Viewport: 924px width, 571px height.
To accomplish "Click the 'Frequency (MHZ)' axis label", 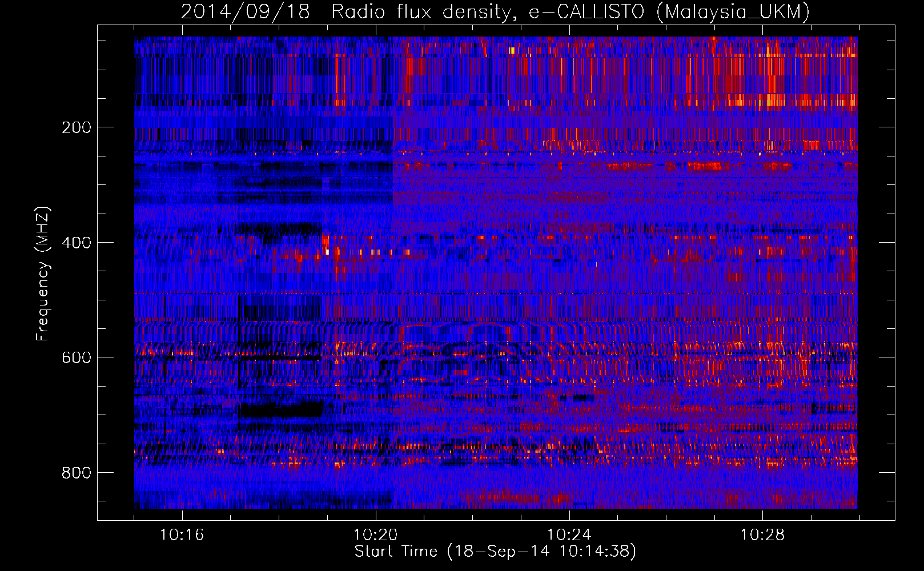I will 43,274.
